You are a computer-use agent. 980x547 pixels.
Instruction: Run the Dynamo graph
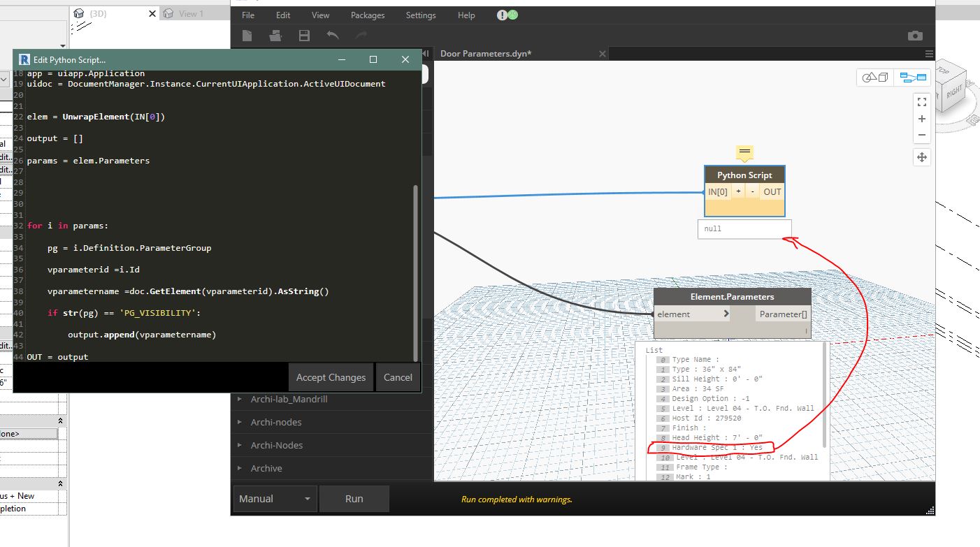pyautogui.click(x=354, y=499)
